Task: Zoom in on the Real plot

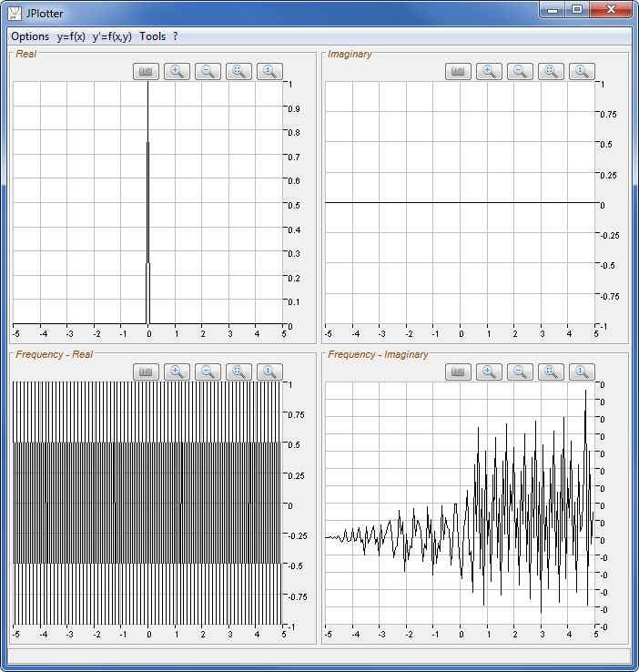Action: 177,71
